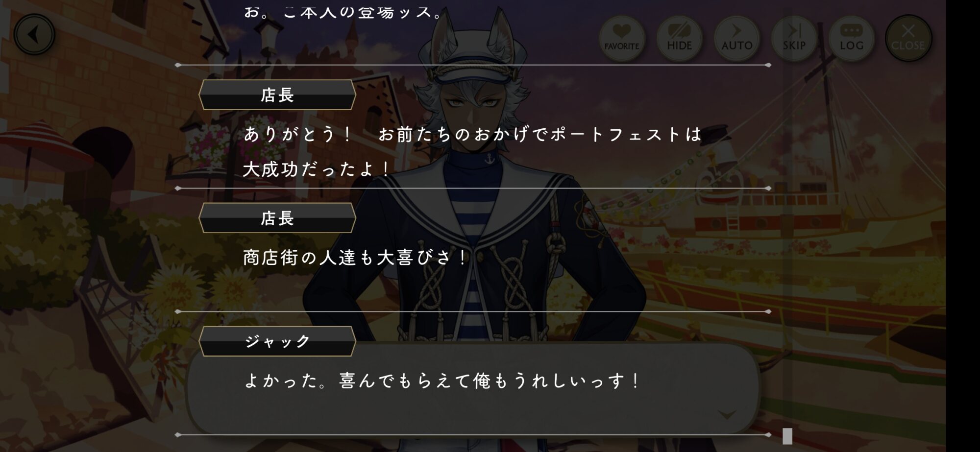Tap the FAVORITE heart icon
Screen dimensions: 980x452
click(622, 38)
